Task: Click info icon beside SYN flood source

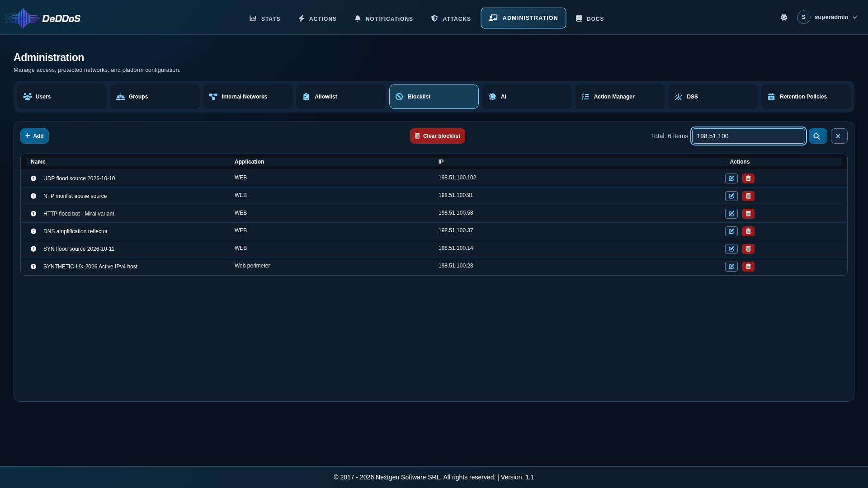Action: [33, 249]
